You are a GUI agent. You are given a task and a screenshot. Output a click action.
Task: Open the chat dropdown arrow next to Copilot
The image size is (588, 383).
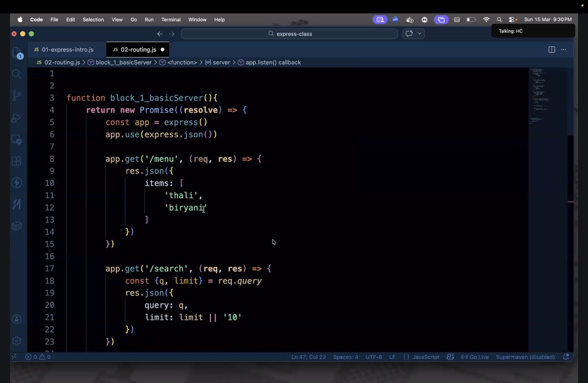[420, 34]
